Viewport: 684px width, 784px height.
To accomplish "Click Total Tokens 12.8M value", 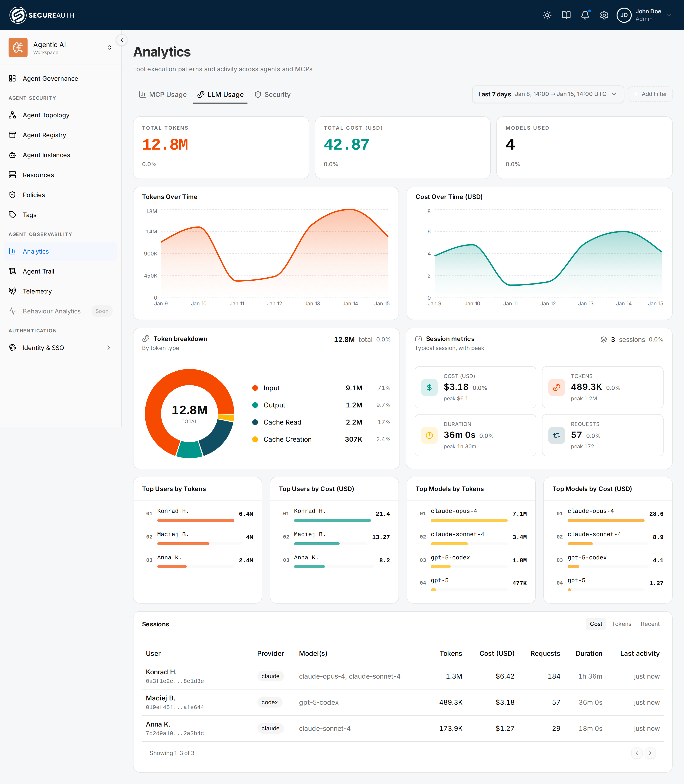I will click(x=165, y=145).
